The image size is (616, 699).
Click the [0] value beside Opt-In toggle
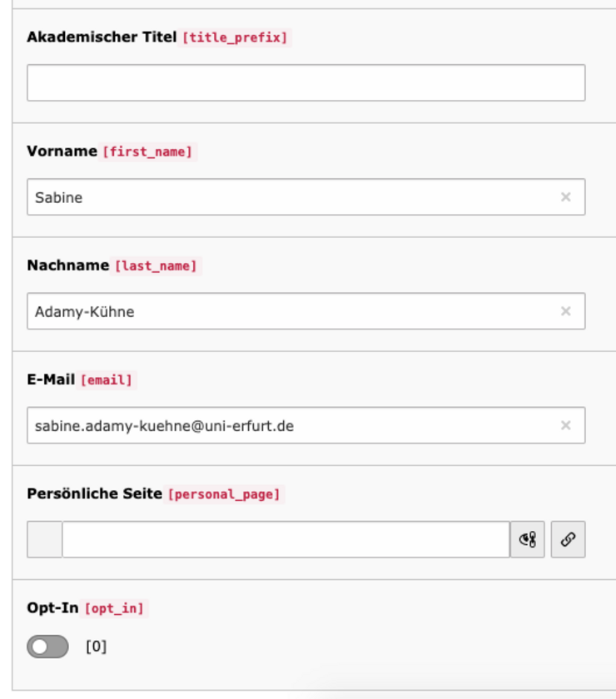click(97, 647)
